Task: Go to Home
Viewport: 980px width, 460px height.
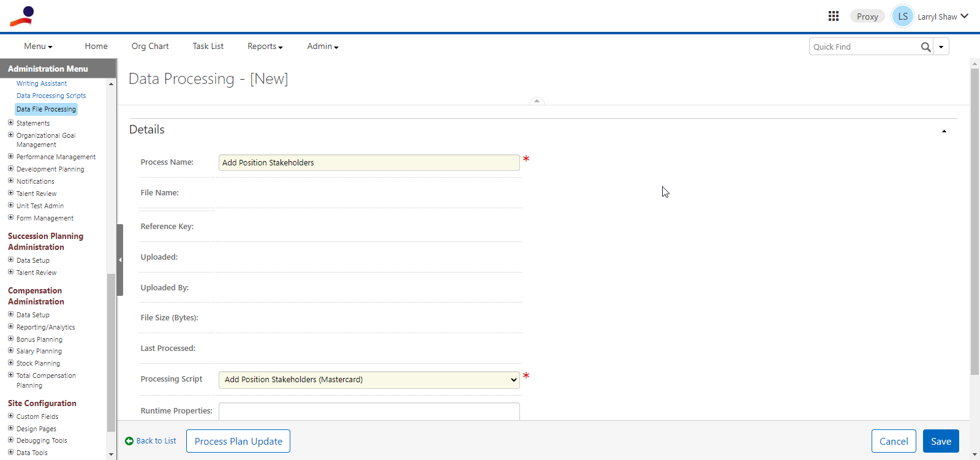Action: click(96, 46)
